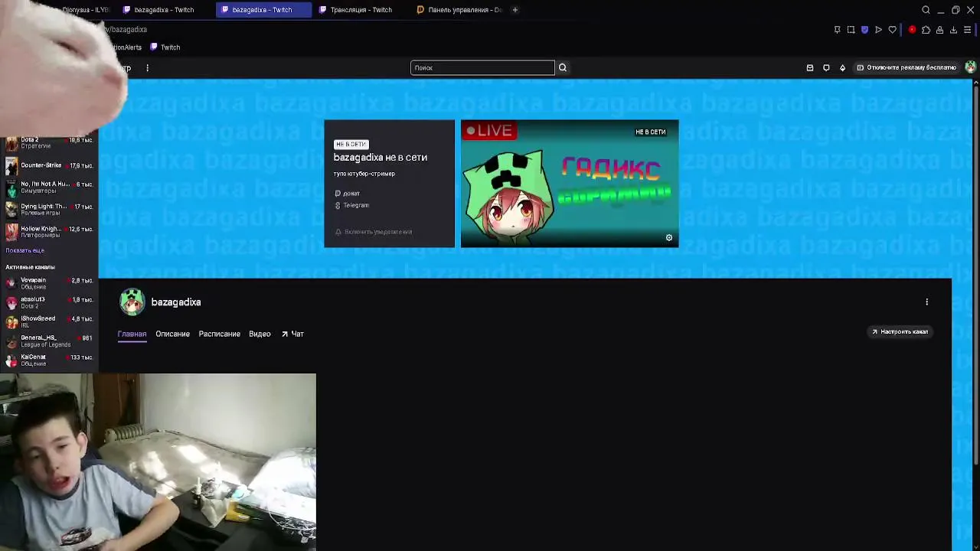This screenshot has height=551, width=980.
Task: Open IShowSpeed channel in sidebar
Action: click(x=49, y=321)
